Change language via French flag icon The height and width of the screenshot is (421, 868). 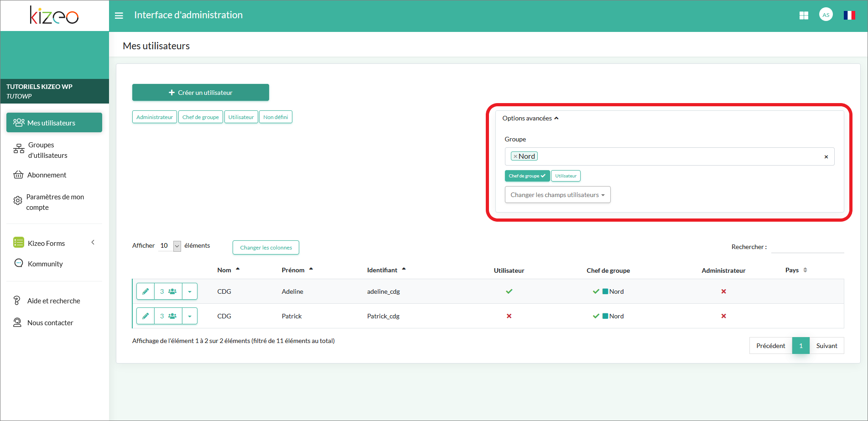coord(849,15)
